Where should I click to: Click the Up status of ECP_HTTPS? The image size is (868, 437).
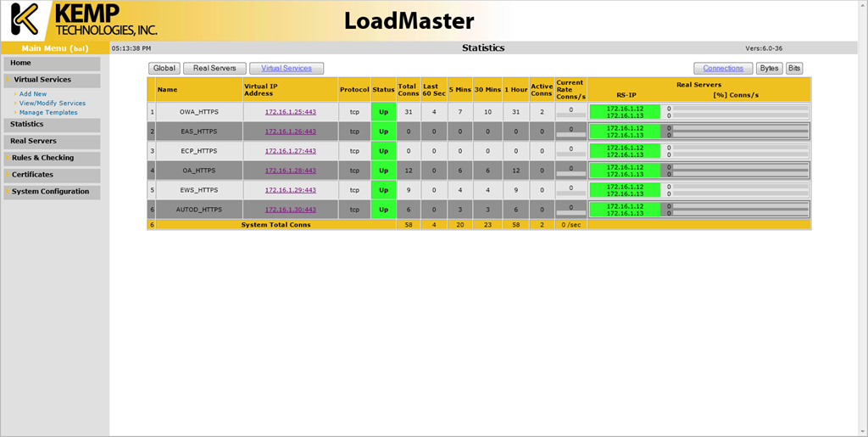384,151
